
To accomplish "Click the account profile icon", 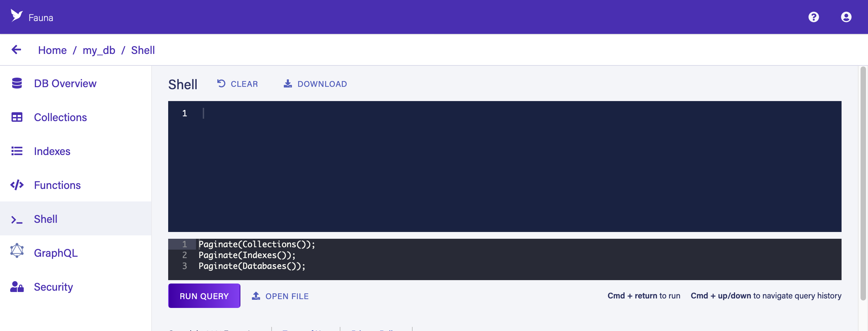I will coord(846,17).
